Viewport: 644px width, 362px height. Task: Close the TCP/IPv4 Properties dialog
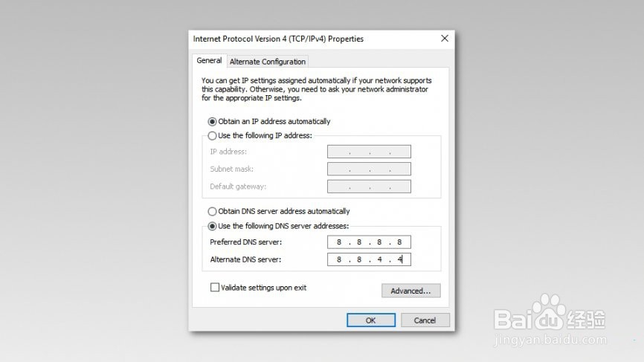pos(445,39)
